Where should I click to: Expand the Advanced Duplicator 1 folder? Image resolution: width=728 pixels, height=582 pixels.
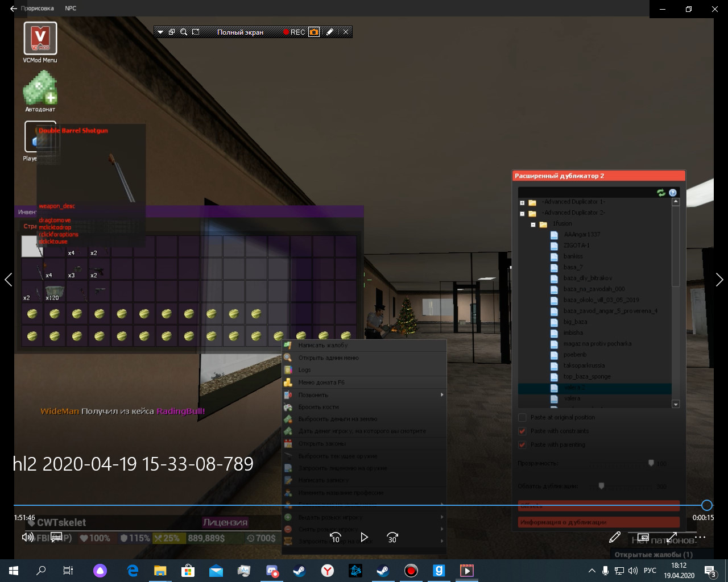[x=522, y=202]
